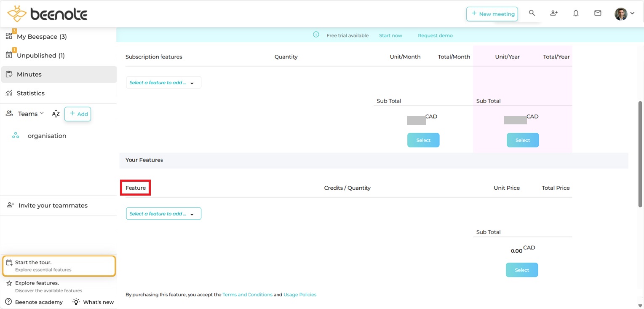View Statistics from the sidebar
Screen dimensions: 644x309
click(30, 93)
